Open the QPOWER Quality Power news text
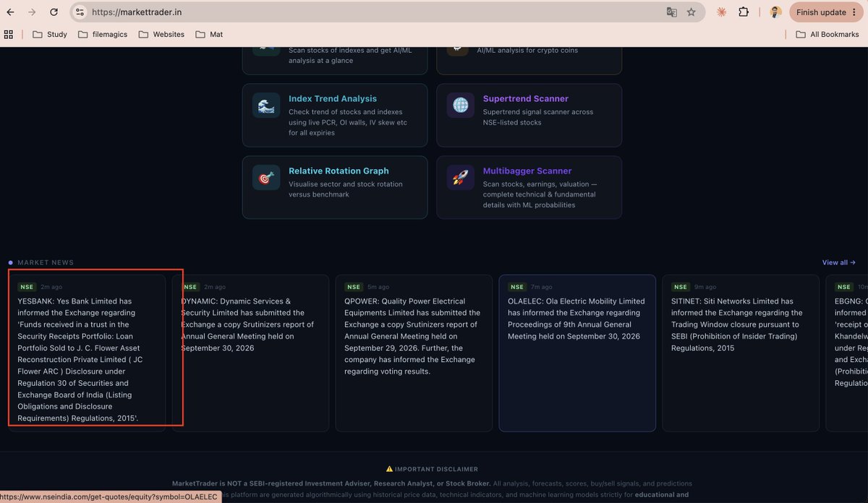Image resolution: width=868 pixels, height=503 pixels. click(x=412, y=336)
